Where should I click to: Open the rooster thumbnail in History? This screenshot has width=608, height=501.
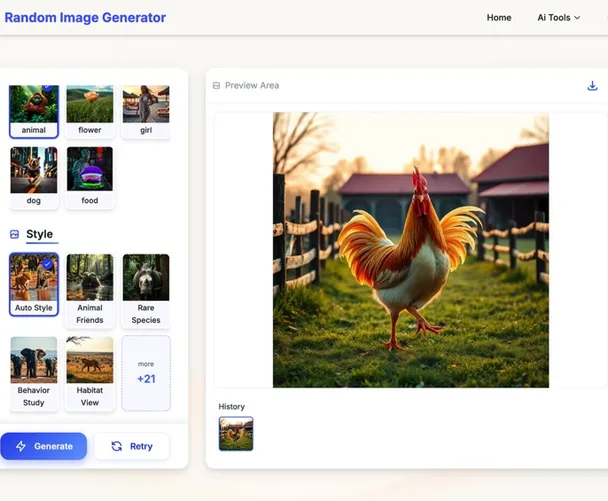point(236,434)
